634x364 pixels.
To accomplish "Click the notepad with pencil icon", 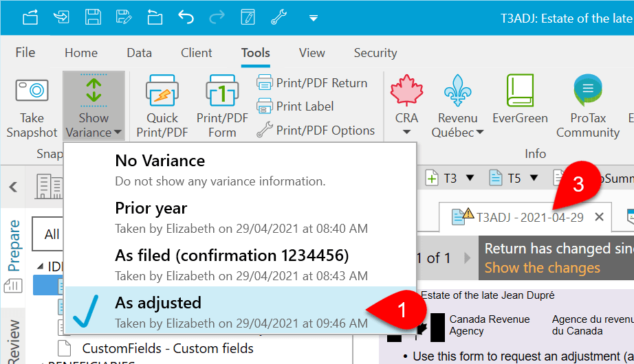I will click(248, 17).
